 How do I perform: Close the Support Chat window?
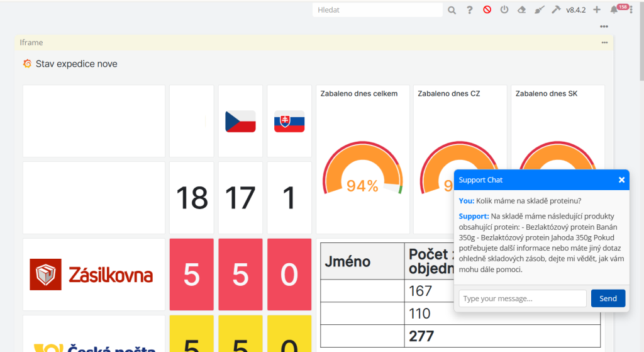click(621, 180)
